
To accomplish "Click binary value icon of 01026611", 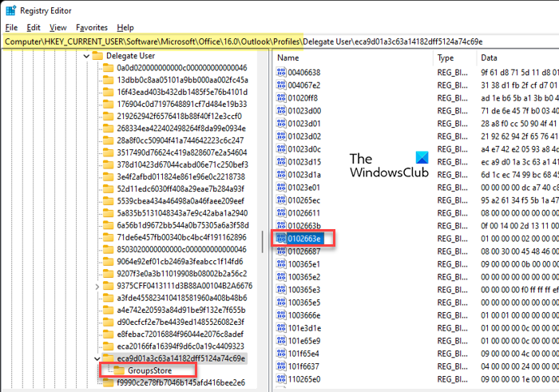I will coord(281,213).
